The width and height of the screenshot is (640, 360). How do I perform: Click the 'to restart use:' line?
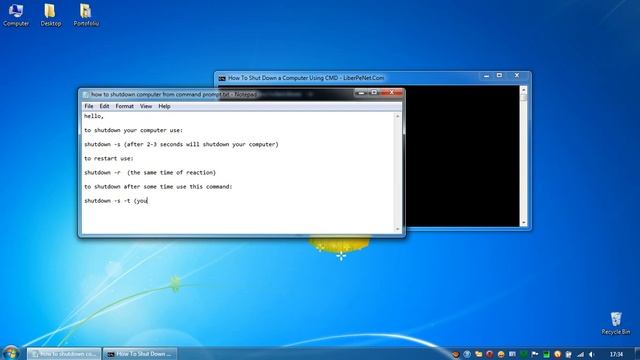click(109, 158)
